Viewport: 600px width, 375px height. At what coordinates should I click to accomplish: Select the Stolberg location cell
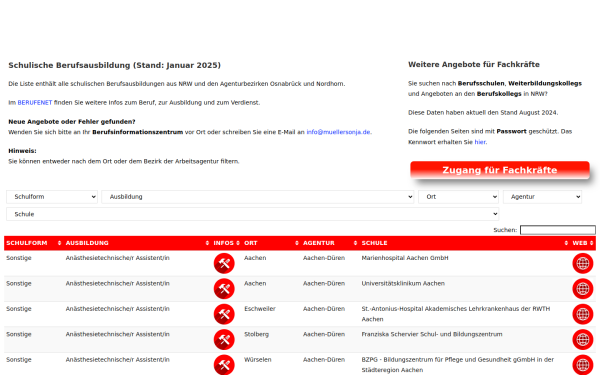[256, 334]
